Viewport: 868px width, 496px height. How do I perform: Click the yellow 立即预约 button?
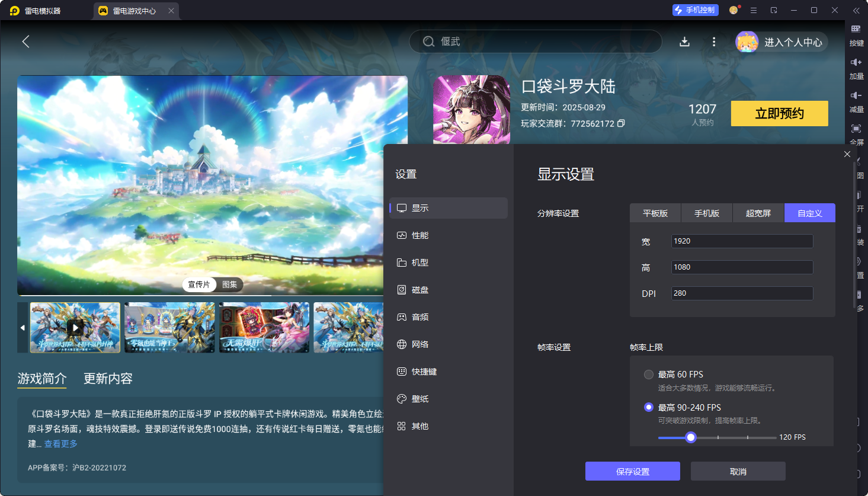pyautogui.click(x=779, y=113)
